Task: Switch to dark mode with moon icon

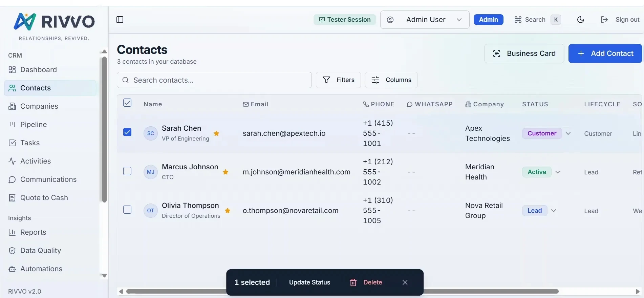Action: pyautogui.click(x=581, y=20)
